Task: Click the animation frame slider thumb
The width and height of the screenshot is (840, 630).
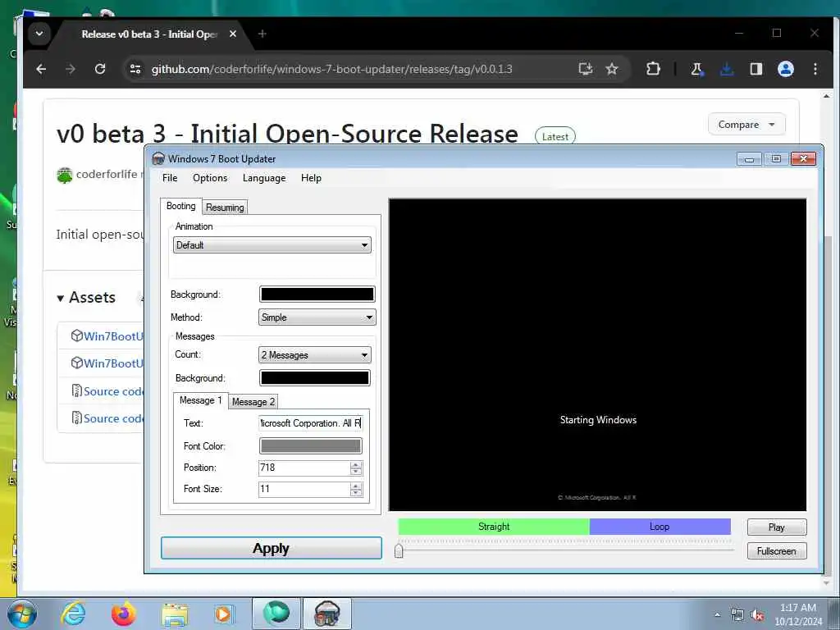Action: coord(399,550)
